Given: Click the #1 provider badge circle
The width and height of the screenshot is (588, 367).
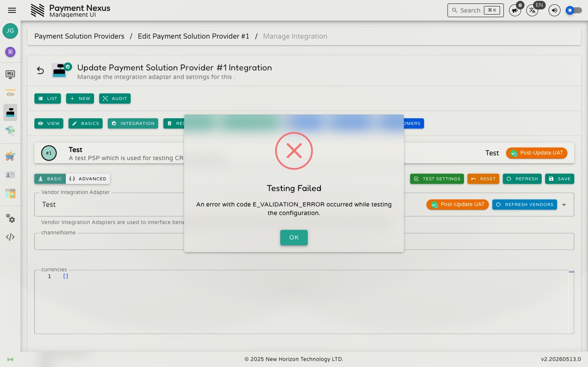Looking at the screenshot, I should point(49,153).
